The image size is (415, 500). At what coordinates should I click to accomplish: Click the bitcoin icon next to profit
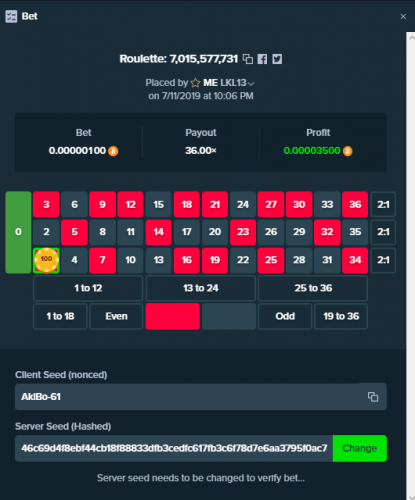coord(348,151)
